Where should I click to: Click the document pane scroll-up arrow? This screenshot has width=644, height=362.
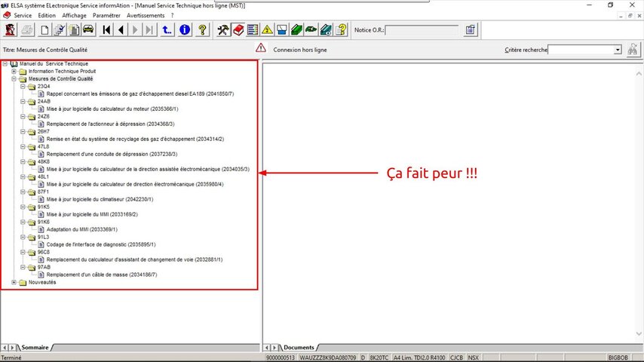tap(639, 74)
